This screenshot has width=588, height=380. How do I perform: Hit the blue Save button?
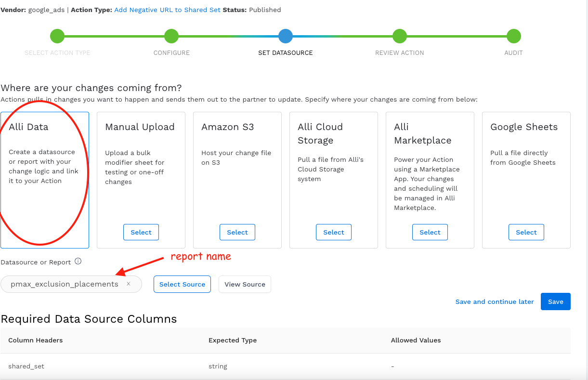point(555,301)
